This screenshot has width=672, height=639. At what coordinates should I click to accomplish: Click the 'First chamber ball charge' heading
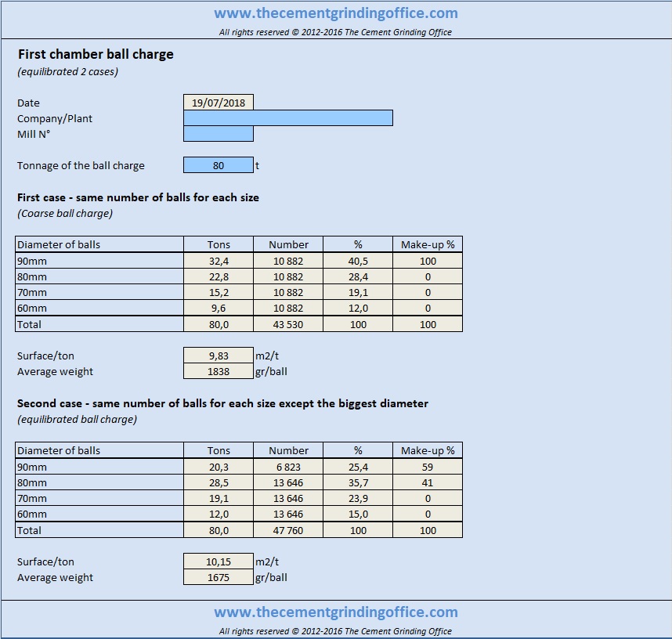coord(96,55)
